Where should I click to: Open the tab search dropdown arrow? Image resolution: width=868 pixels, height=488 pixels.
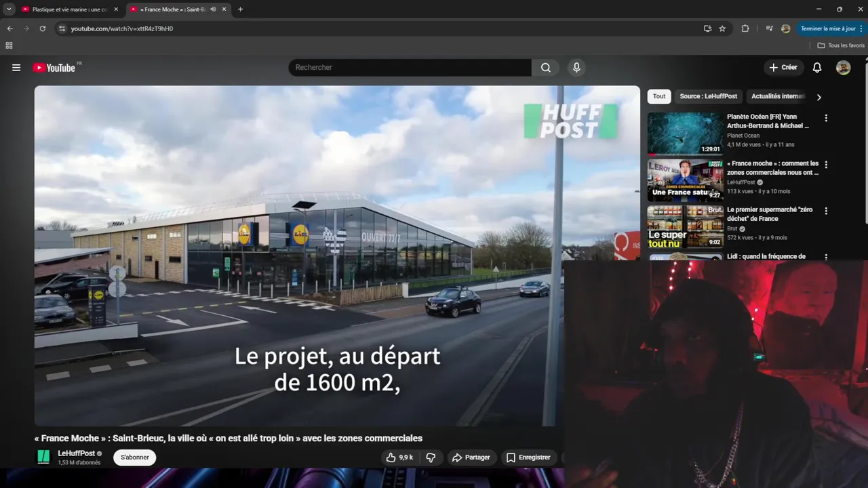9,9
